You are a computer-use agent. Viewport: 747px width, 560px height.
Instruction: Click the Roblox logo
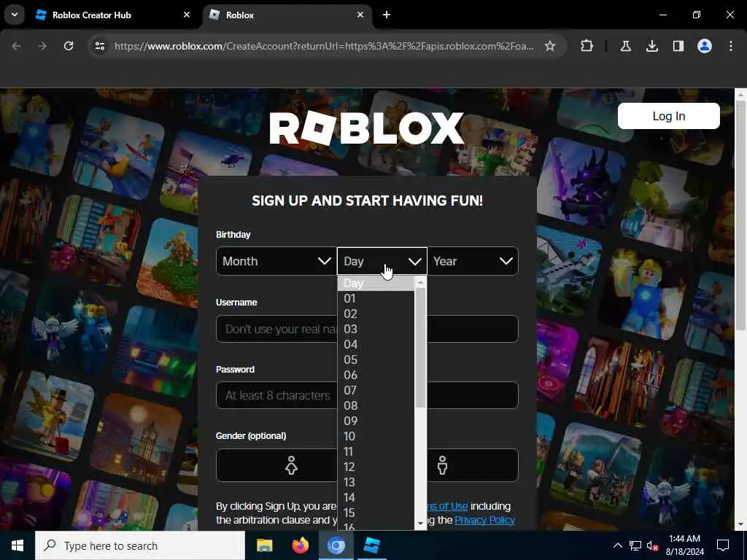366,128
